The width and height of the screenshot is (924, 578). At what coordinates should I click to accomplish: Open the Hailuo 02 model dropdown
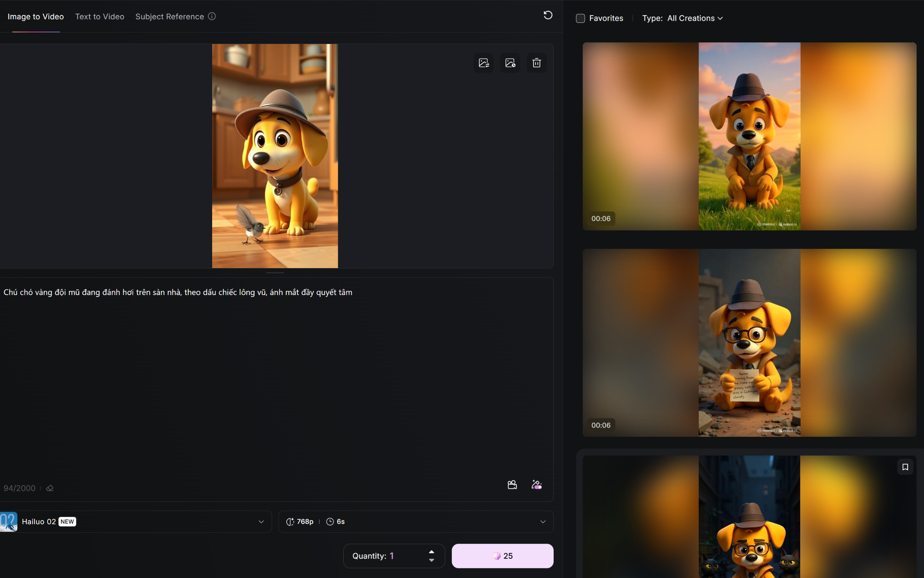tap(136, 521)
